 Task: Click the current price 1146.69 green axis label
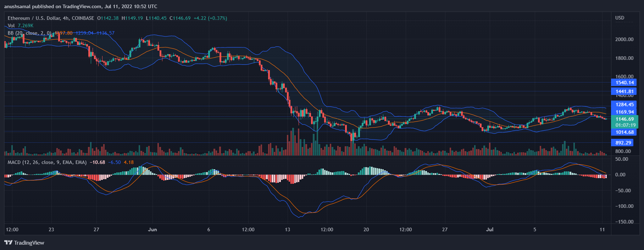(x=624, y=119)
